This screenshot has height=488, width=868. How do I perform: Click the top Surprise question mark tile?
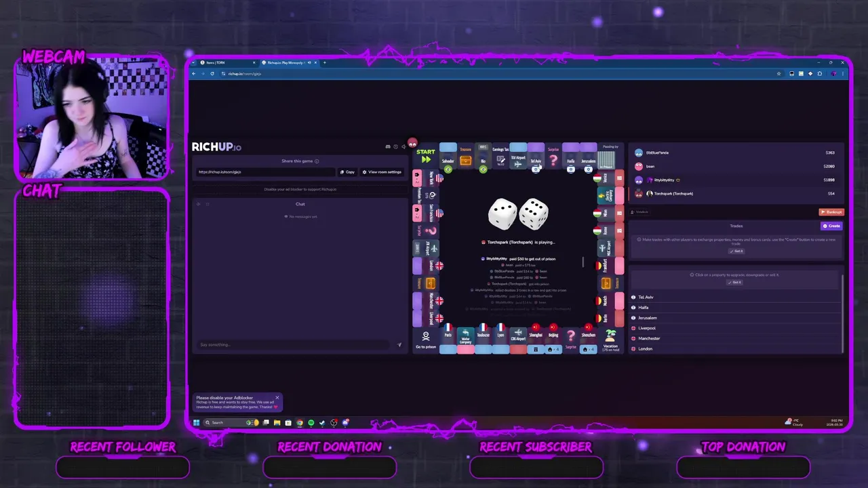pyautogui.click(x=553, y=156)
